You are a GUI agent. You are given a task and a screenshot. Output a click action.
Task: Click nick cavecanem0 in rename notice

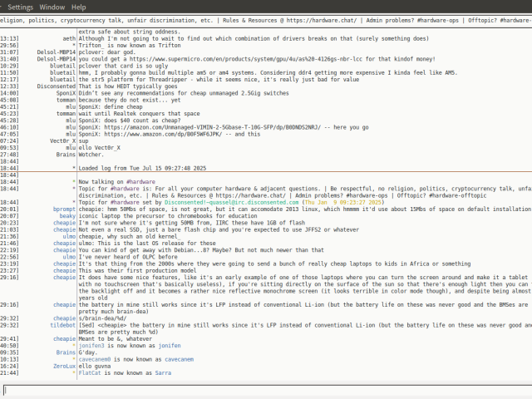pyautogui.click(x=95, y=359)
